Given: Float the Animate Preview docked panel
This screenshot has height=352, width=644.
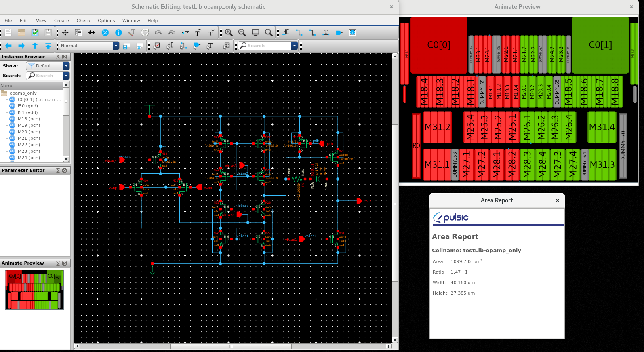Looking at the screenshot, I should pyautogui.click(x=58, y=263).
